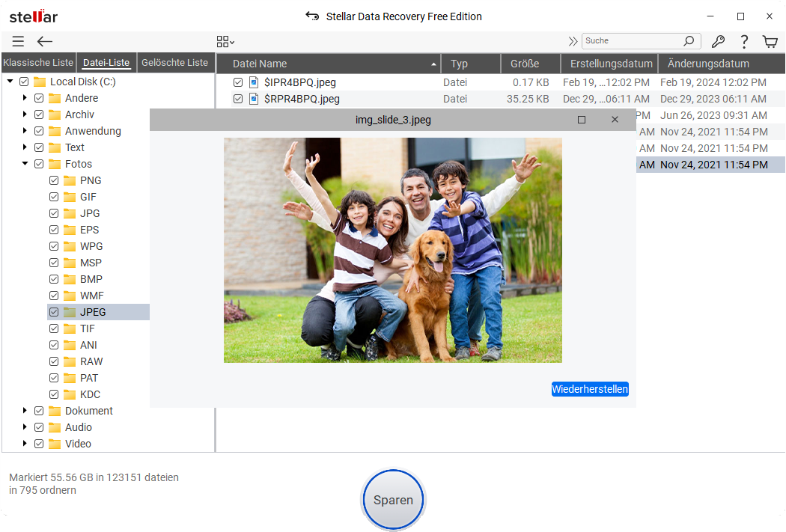Viewport: 786px width, 532px height.
Task: Switch to the Gelöschte Liste tab
Action: (174, 63)
